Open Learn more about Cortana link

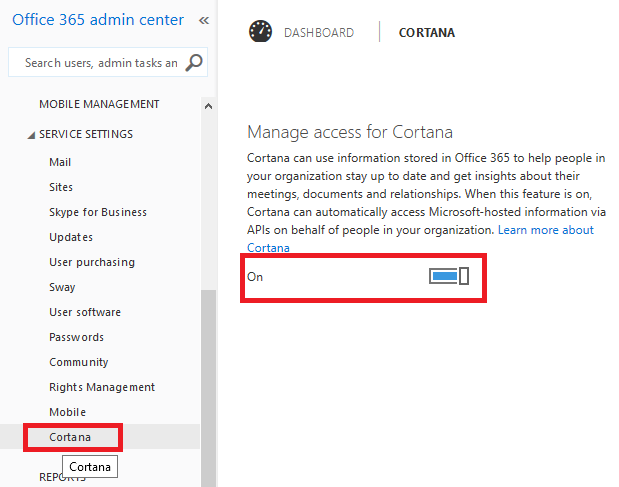[545, 230]
